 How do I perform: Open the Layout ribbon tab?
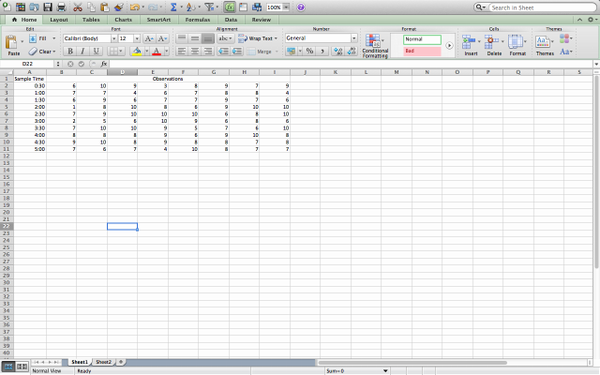[x=59, y=20]
